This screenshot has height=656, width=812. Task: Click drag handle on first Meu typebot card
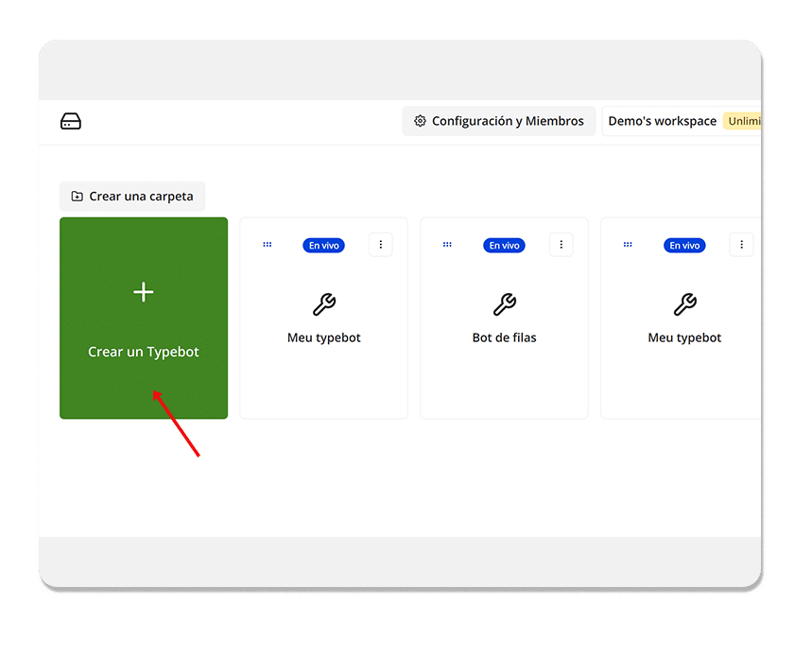tap(268, 245)
